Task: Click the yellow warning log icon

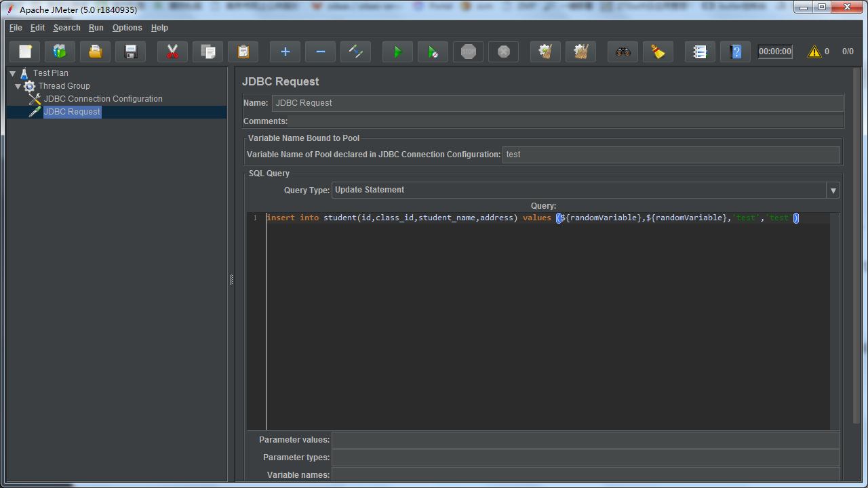Action: click(814, 52)
